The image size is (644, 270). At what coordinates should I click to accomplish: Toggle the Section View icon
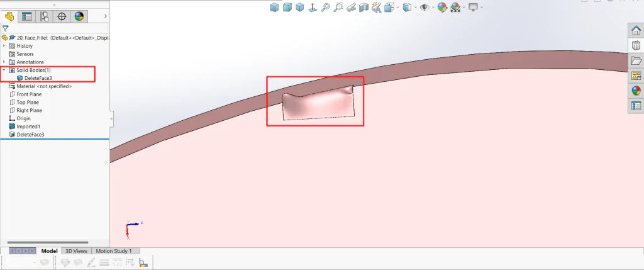point(364,7)
